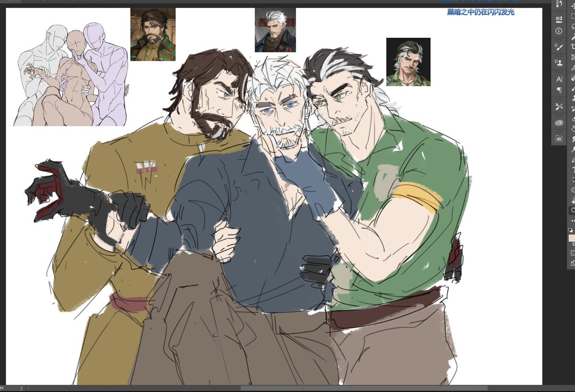Reset to default foreground and background colors
The image size is (575, 392).
(571, 230)
